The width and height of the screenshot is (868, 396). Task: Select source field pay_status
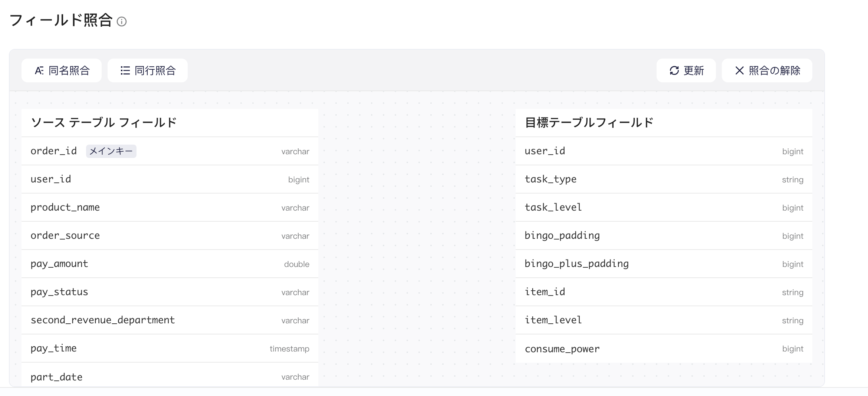point(170,292)
